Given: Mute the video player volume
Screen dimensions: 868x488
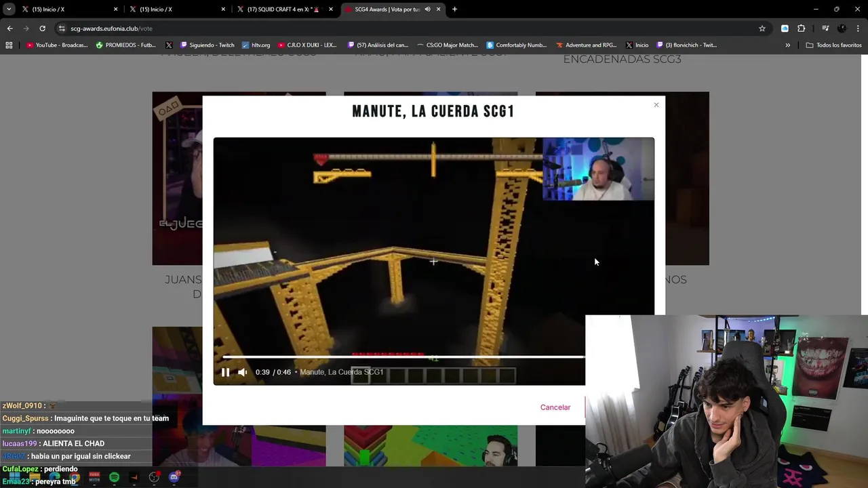Looking at the screenshot, I should (242, 372).
